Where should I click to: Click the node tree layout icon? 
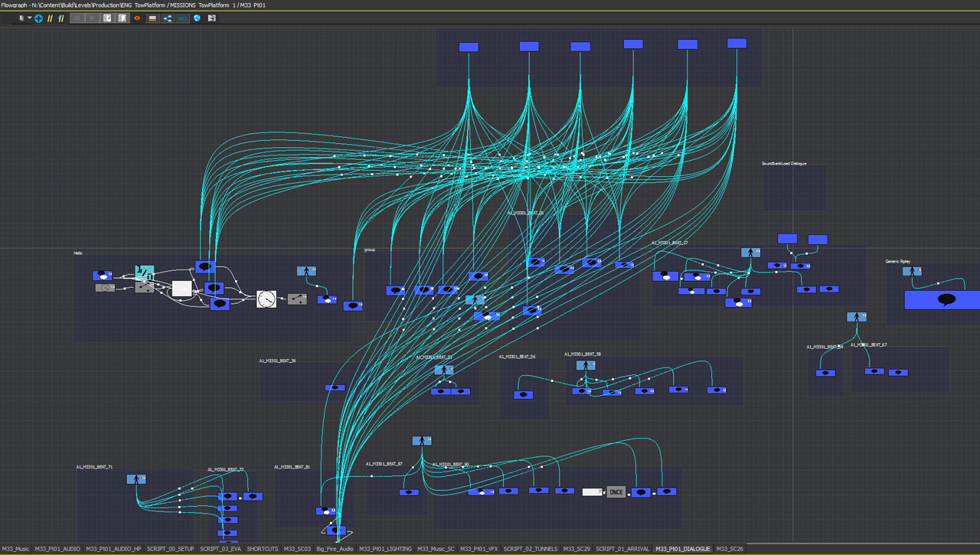167,18
